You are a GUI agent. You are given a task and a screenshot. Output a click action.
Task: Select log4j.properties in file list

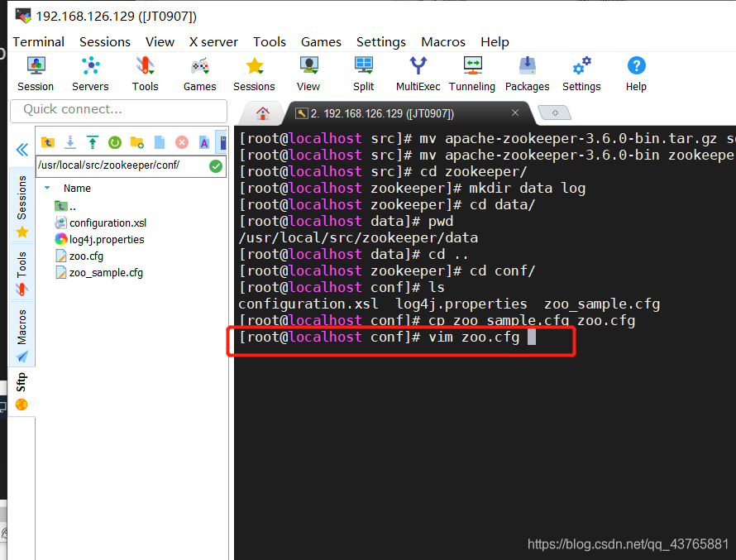tap(99, 239)
